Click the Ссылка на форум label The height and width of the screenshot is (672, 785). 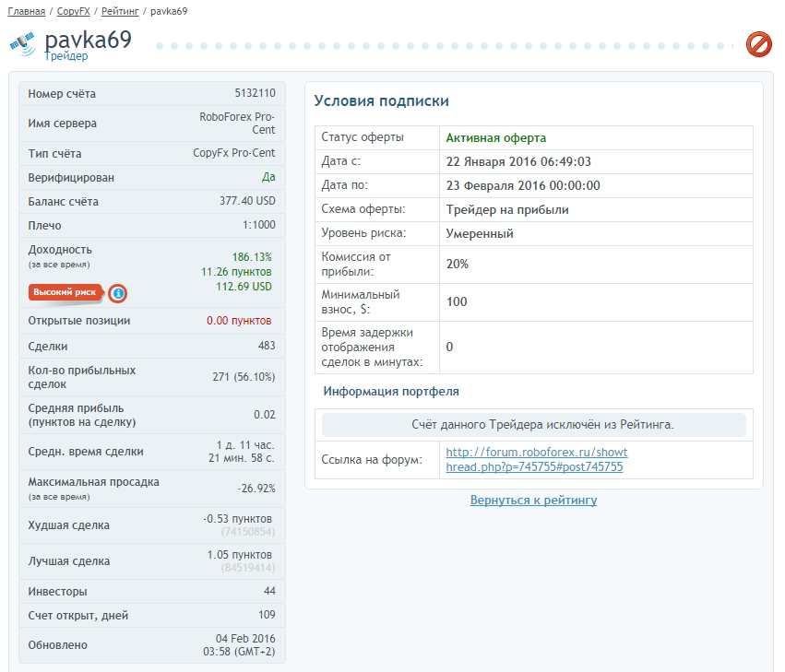372,460
